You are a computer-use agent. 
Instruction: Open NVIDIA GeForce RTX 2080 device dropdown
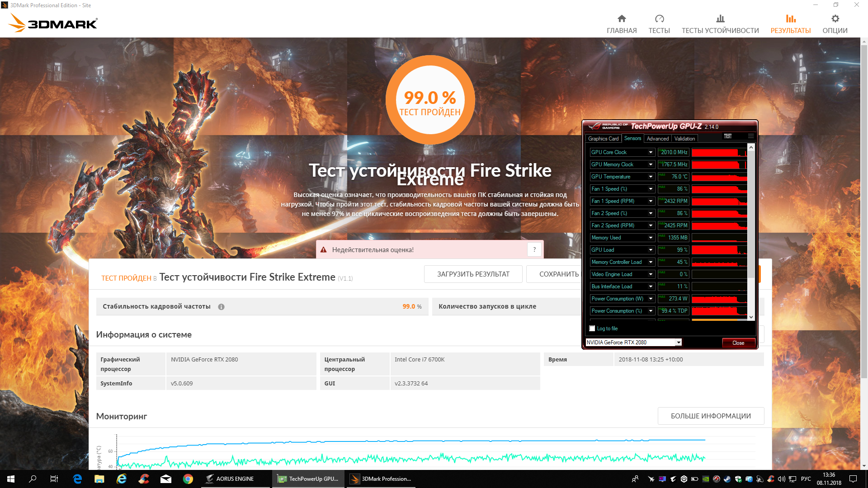[679, 343]
